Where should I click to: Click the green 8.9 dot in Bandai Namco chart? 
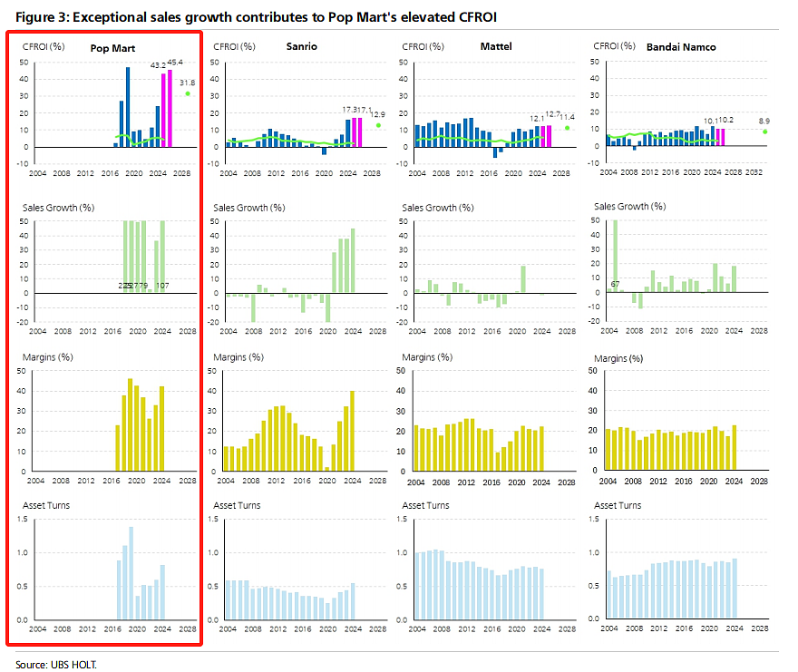pyautogui.click(x=765, y=131)
